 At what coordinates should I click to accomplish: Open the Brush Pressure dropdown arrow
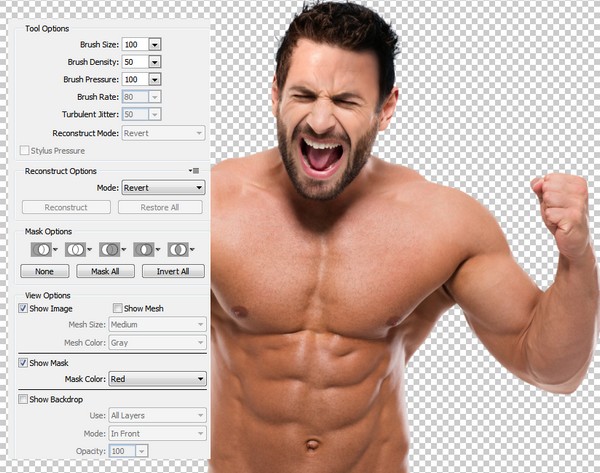click(155, 79)
